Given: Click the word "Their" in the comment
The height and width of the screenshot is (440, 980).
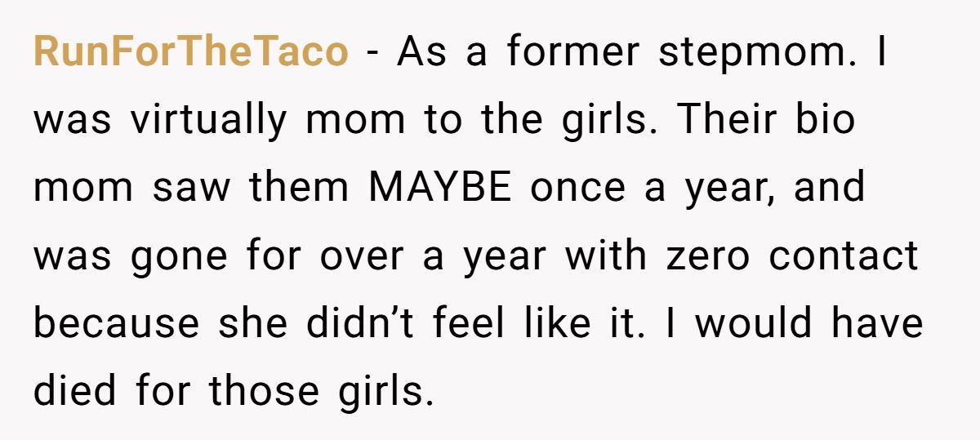Looking at the screenshot, I should (725, 121).
